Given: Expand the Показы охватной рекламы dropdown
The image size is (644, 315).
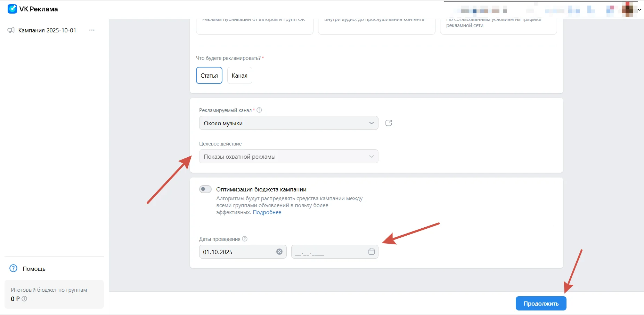Looking at the screenshot, I should pos(288,157).
